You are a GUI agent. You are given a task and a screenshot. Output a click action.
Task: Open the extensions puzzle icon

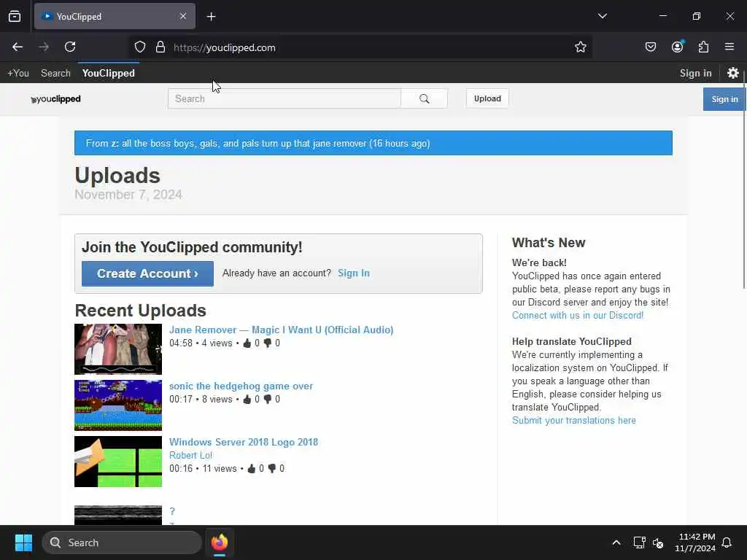point(703,47)
